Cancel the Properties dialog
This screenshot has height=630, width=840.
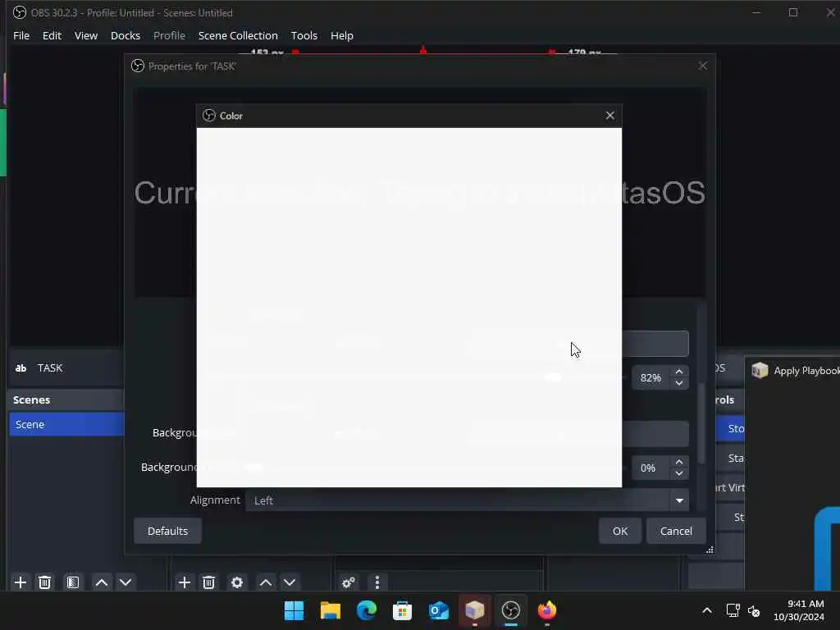tap(676, 531)
